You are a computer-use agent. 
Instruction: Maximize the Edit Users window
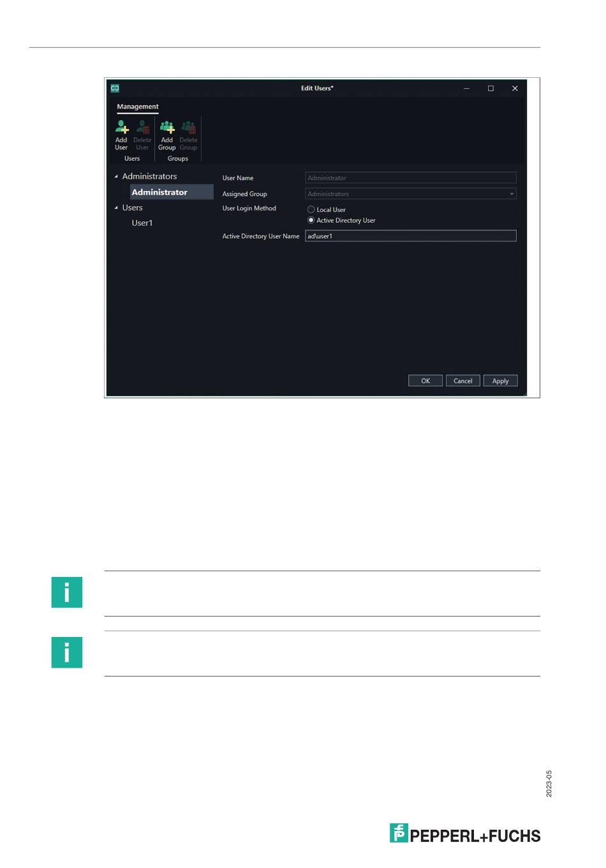[x=491, y=89]
